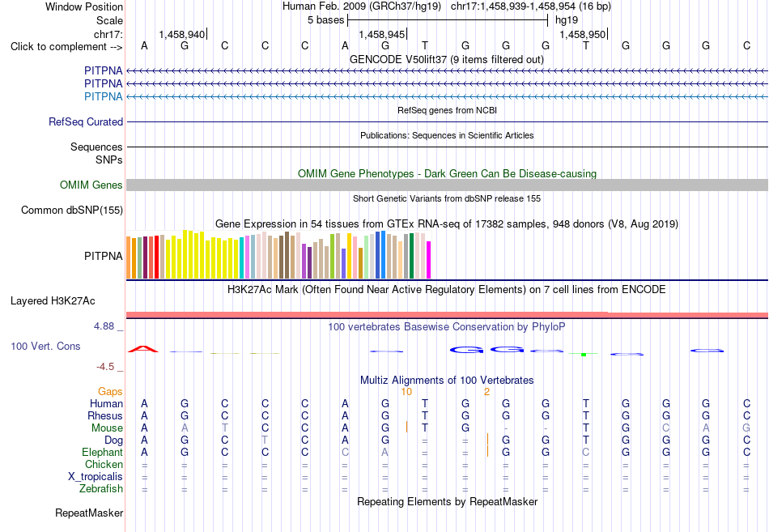Click the RepeatMasker track label

coord(89,513)
